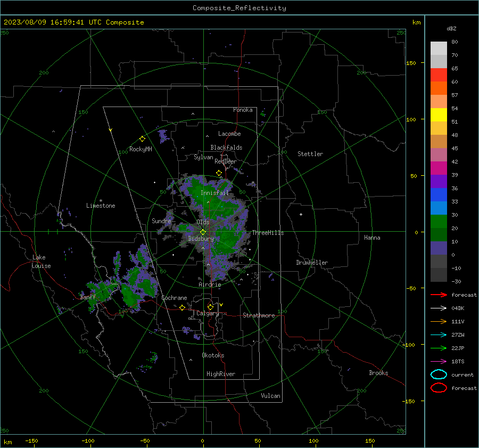479x448 pixels.
Task: Click the red forecast arrow in legend
Action: pos(439,295)
